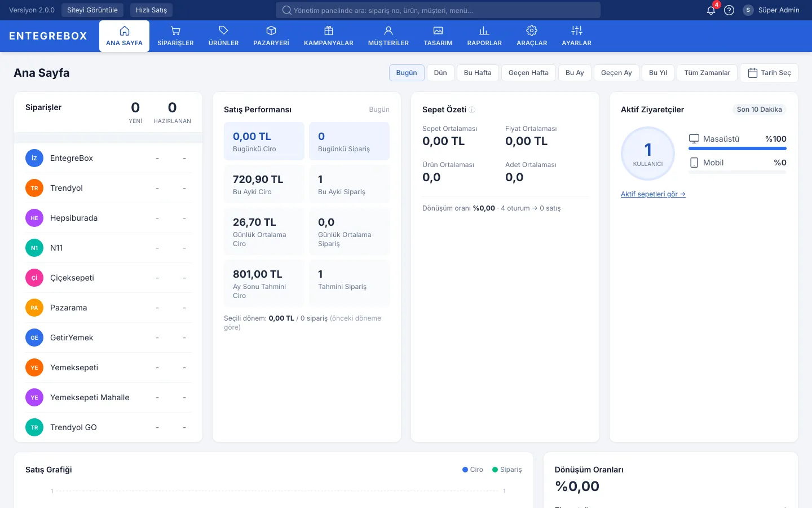Click the Pazarama channel avatar
This screenshot has height=508, width=812.
coord(34,308)
